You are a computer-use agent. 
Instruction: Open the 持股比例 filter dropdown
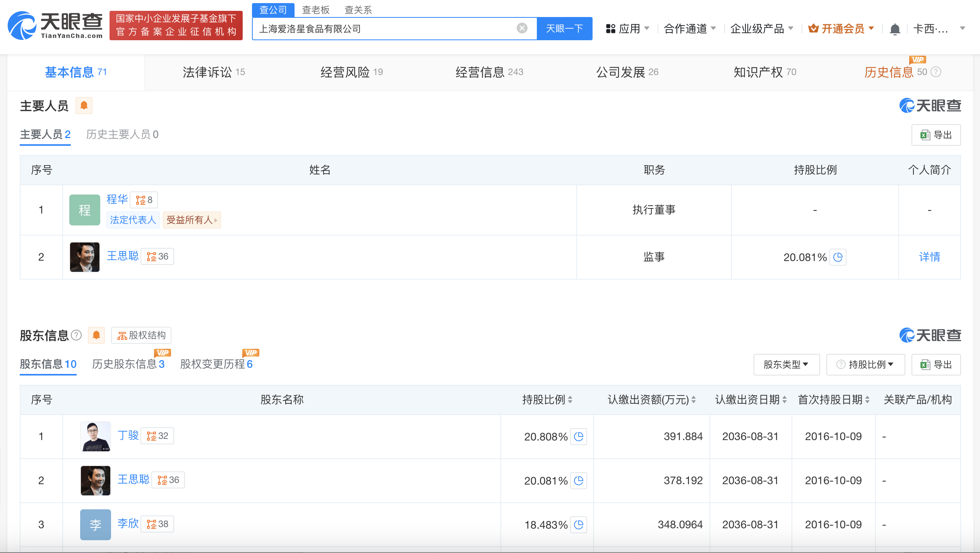[x=865, y=365]
